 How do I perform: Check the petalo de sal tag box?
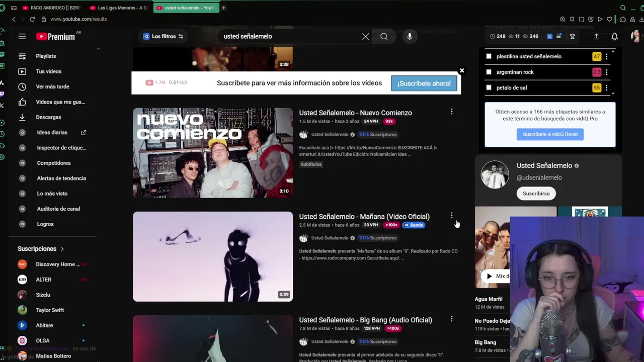[489, 87]
